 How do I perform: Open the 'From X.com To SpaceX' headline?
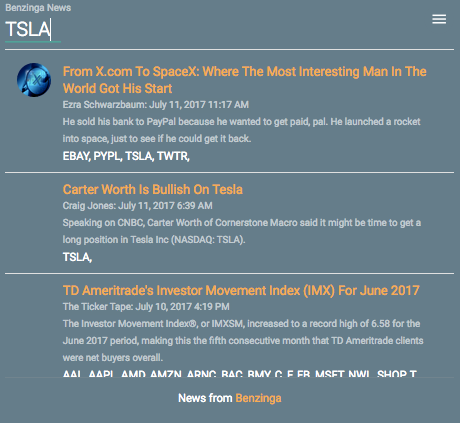coord(245,80)
